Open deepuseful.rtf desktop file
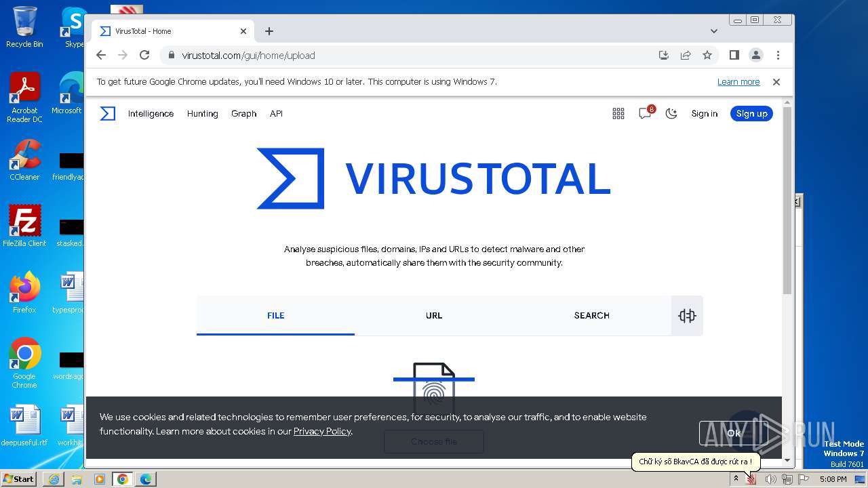The width and height of the screenshot is (868, 488). (24, 426)
